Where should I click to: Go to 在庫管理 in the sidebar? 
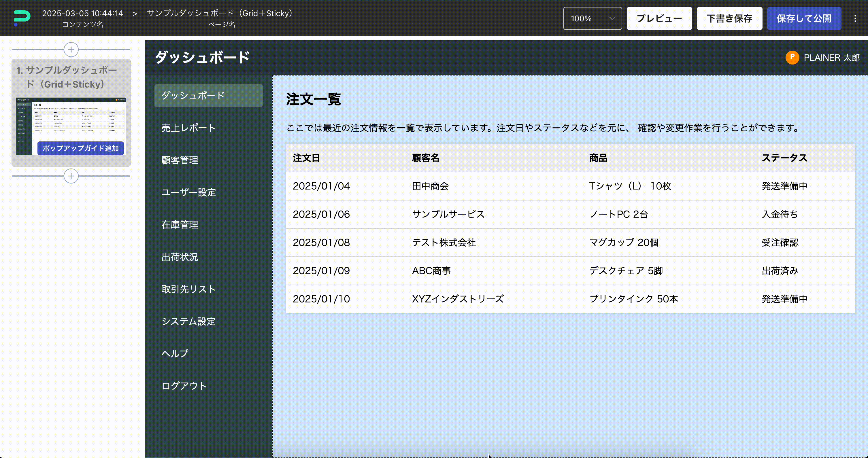point(180,225)
